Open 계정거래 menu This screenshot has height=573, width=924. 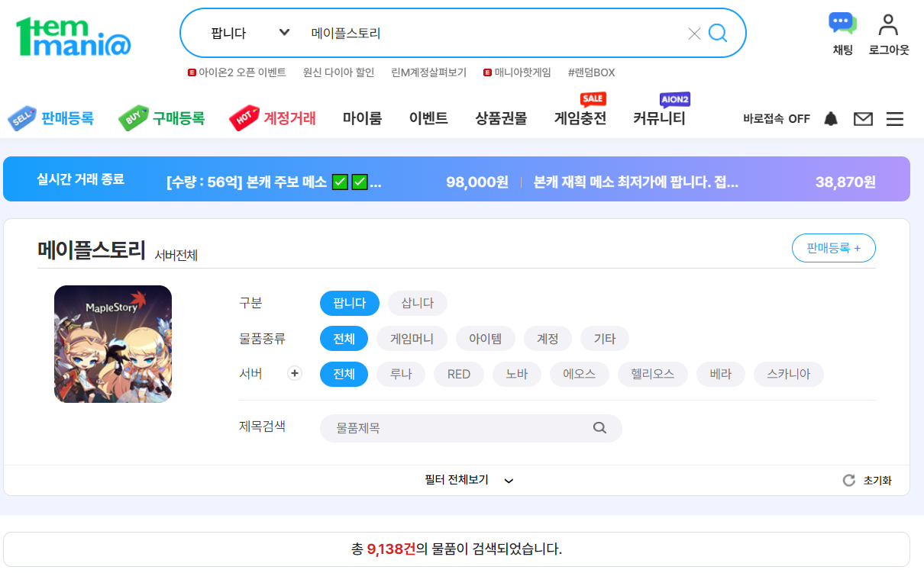pos(290,118)
